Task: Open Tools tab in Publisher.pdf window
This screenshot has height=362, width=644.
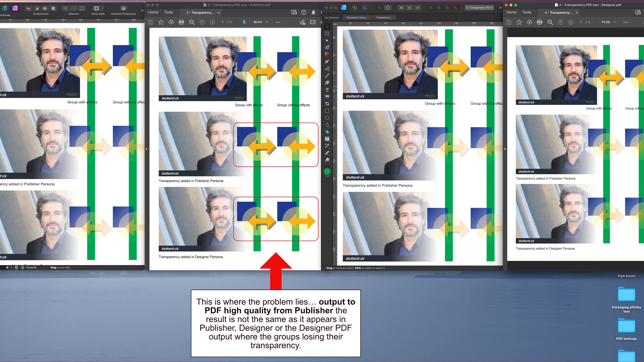Action: [x=168, y=12]
